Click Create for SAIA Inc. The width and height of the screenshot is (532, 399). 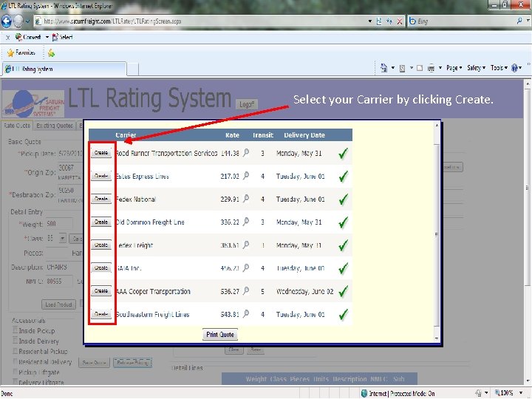pos(101,268)
